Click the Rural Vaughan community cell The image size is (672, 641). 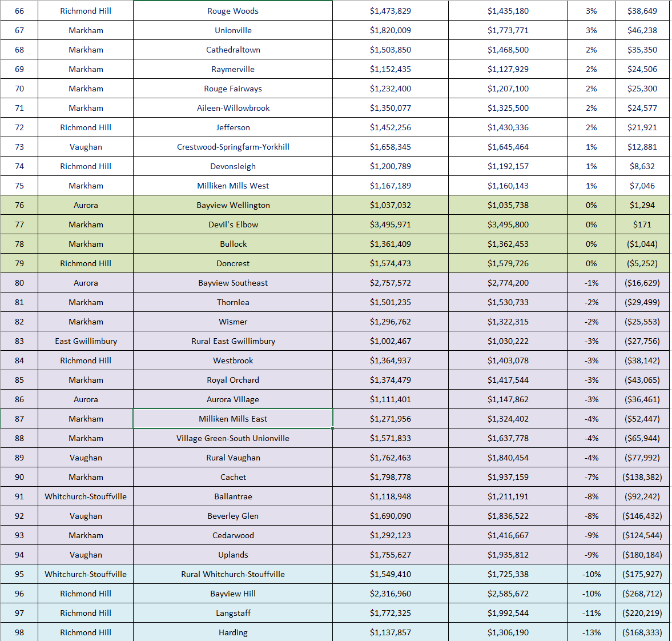click(x=233, y=458)
